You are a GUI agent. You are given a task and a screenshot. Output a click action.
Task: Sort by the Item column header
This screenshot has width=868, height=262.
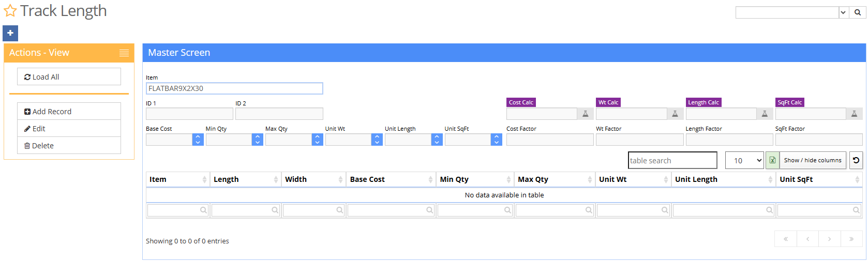(x=178, y=179)
